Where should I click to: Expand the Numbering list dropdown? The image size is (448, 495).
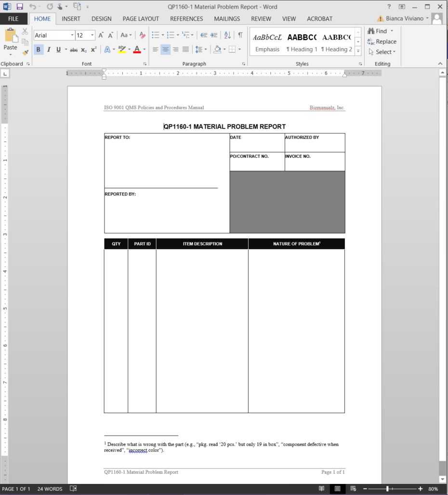pyautogui.click(x=178, y=35)
